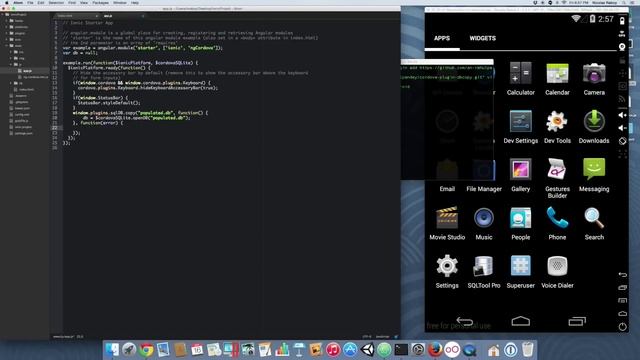Open the Music app in the emulator
640x360 pixels.
point(484,223)
